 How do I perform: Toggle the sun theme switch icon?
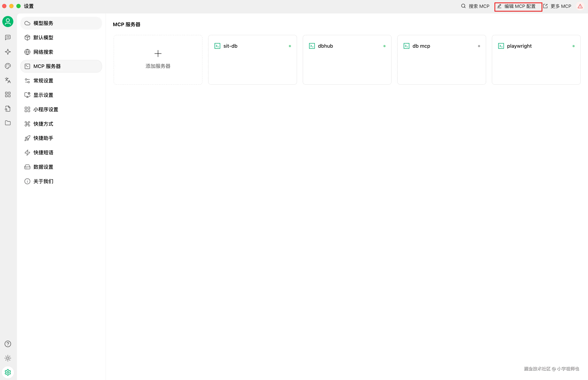(8, 358)
